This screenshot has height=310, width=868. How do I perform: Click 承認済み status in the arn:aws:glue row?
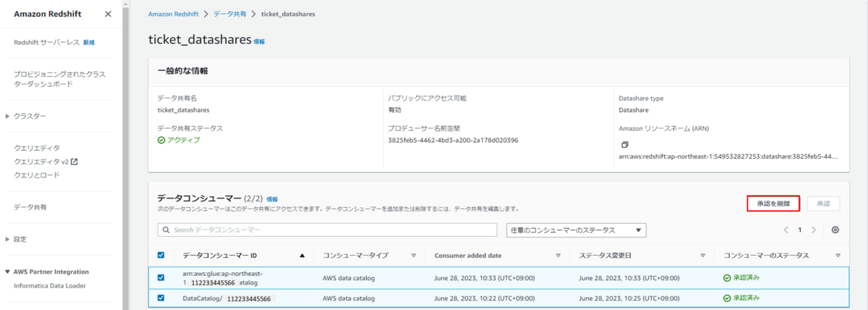(746, 277)
